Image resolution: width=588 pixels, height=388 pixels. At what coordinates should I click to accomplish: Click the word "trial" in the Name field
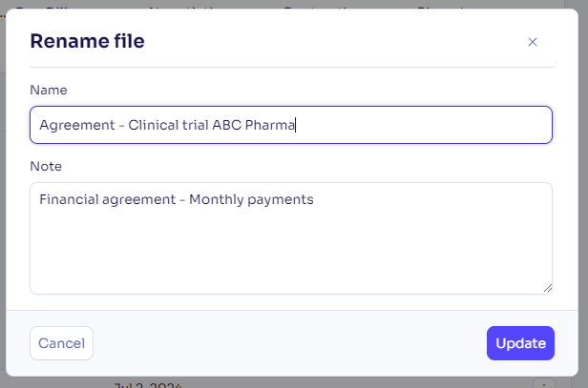coord(199,125)
